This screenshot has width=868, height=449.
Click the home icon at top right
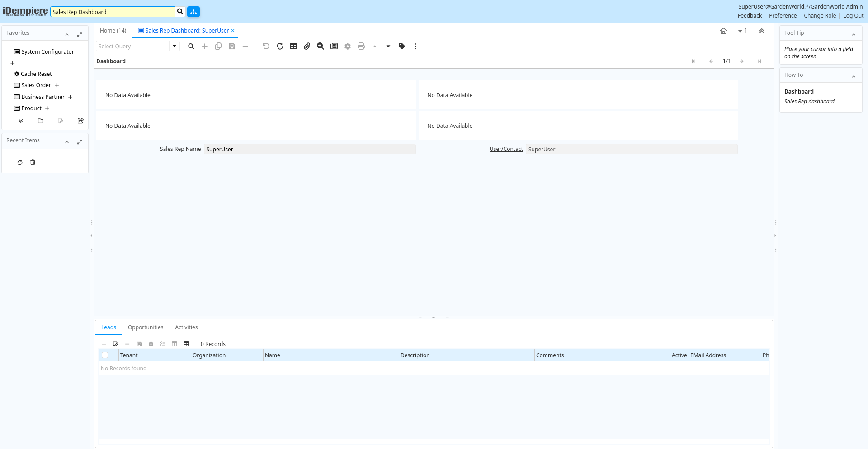[723, 31]
